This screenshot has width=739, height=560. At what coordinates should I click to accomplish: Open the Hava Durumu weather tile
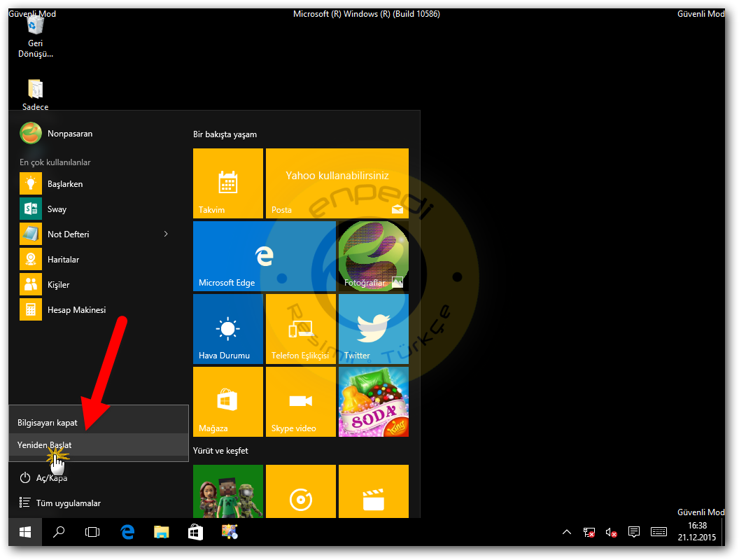[228, 328]
